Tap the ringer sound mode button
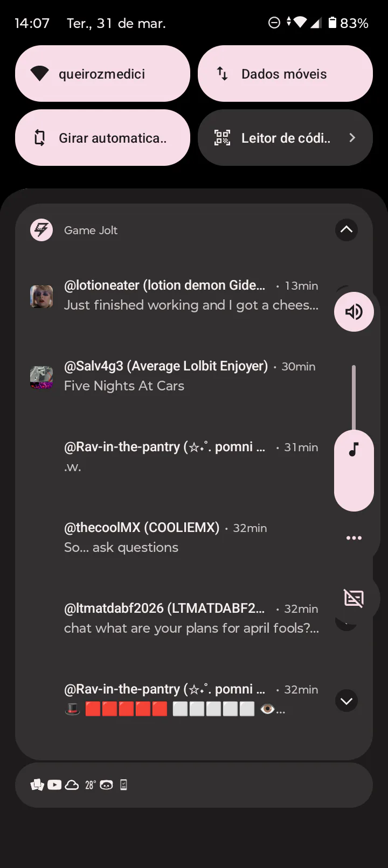 (x=354, y=312)
